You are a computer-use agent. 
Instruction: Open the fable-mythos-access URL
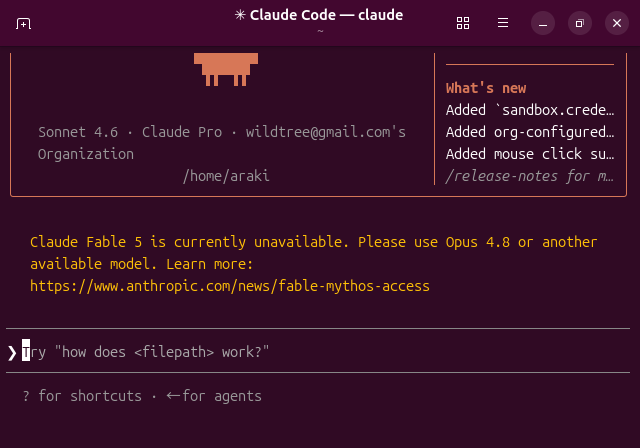click(230, 286)
